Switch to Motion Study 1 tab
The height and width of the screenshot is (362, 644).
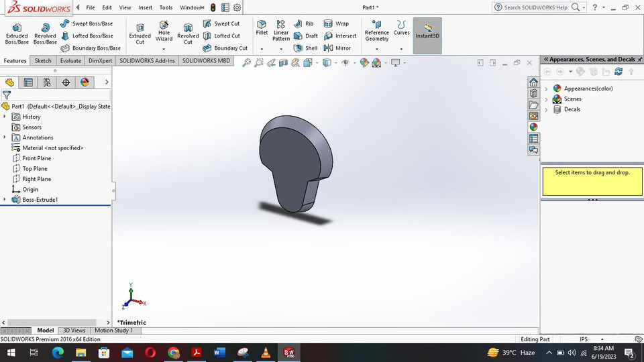(114, 330)
